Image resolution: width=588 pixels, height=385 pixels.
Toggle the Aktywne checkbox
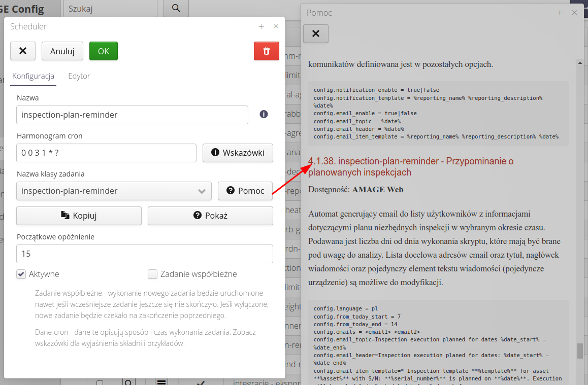(x=21, y=274)
